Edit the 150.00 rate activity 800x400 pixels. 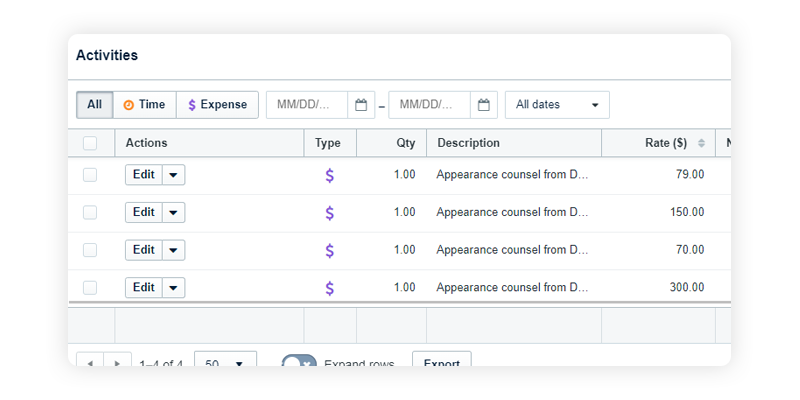pos(144,212)
